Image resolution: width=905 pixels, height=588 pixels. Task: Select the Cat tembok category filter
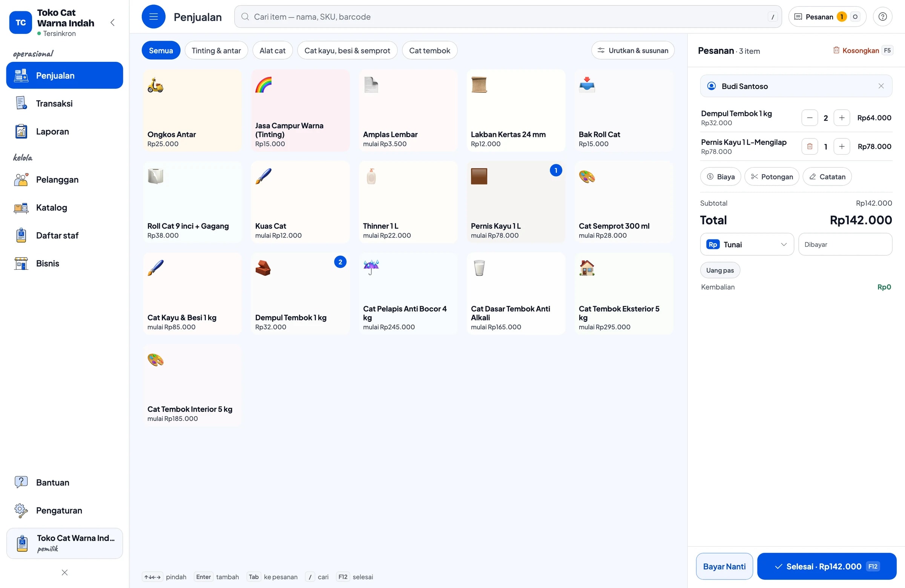(429, 51)
